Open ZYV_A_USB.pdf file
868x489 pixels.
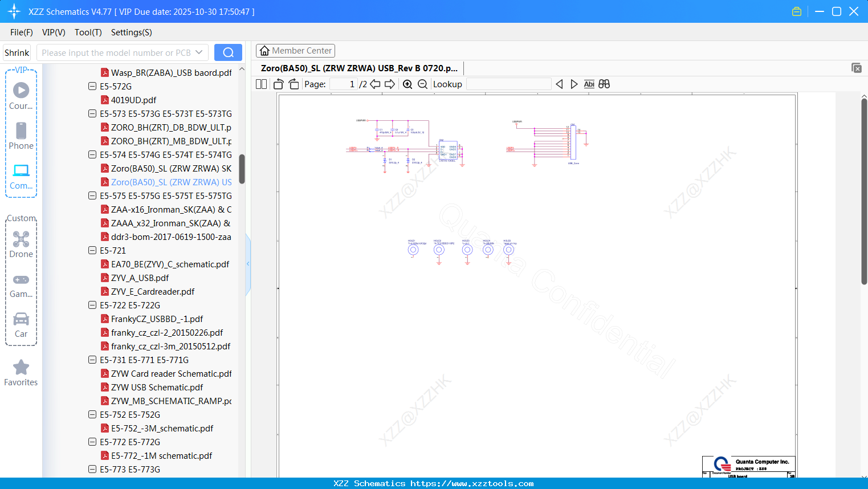135,278
